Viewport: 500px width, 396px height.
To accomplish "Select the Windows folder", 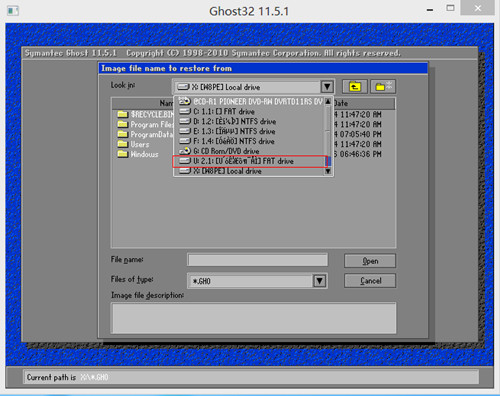I will click(138, 154).
